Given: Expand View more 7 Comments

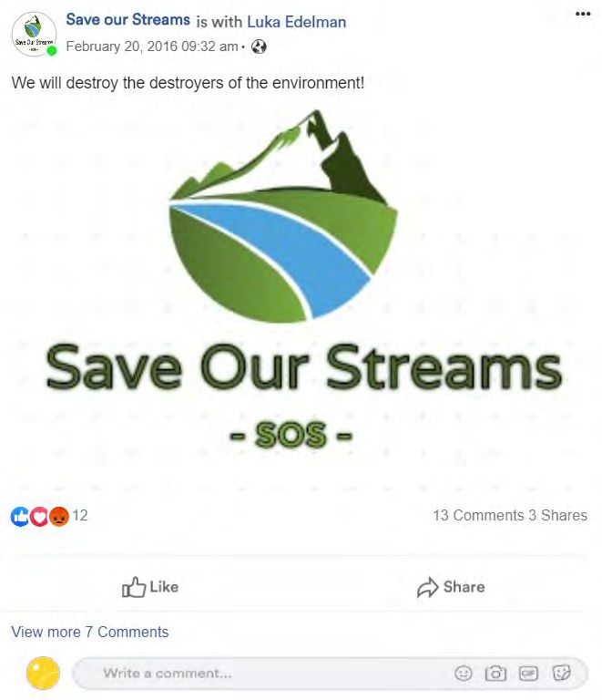Looking at the screenshot, I should (90, 632).
